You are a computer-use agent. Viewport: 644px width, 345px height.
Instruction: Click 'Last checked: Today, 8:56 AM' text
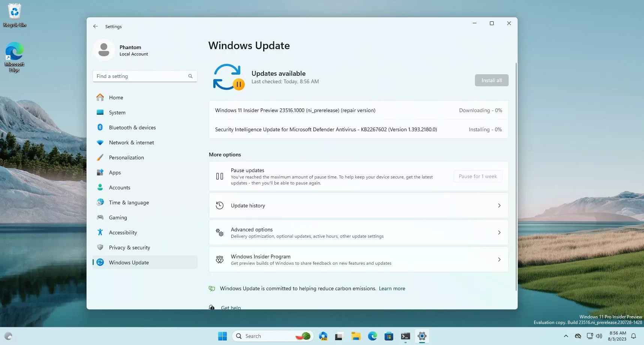[285, 81]
